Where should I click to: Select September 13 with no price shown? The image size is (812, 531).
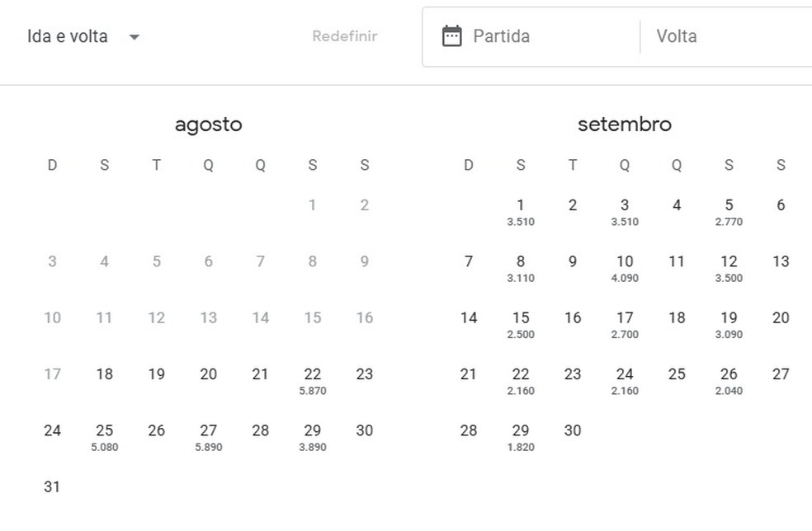coord(781,261)
